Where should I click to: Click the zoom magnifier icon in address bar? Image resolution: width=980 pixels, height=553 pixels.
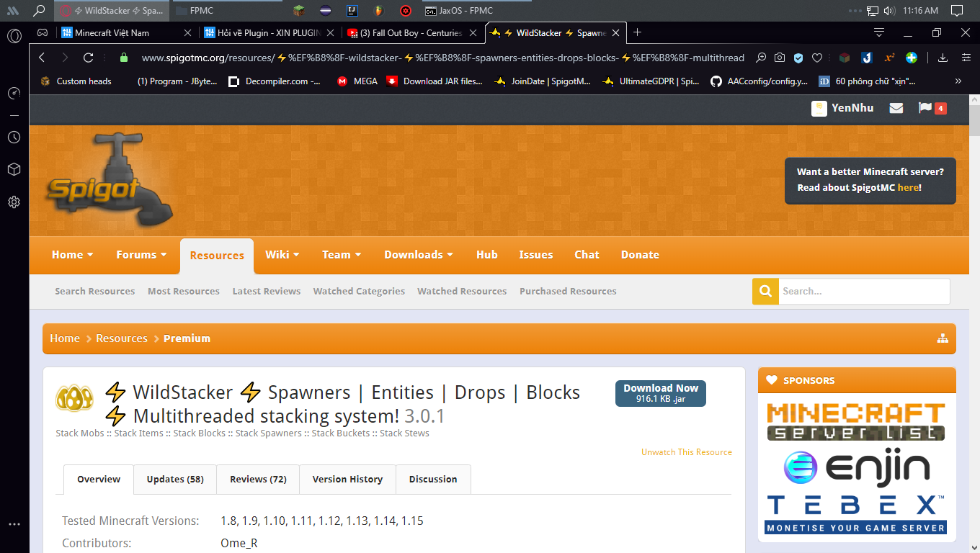761,58
